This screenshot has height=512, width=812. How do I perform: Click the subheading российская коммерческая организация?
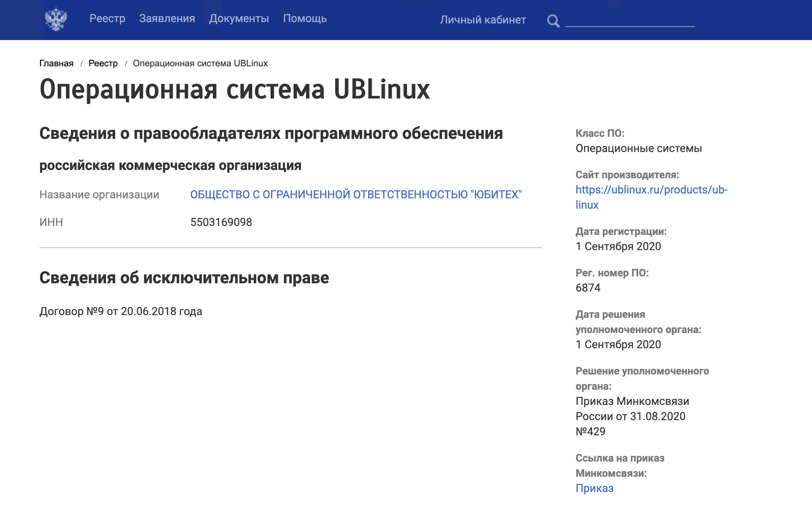[170, 165]
